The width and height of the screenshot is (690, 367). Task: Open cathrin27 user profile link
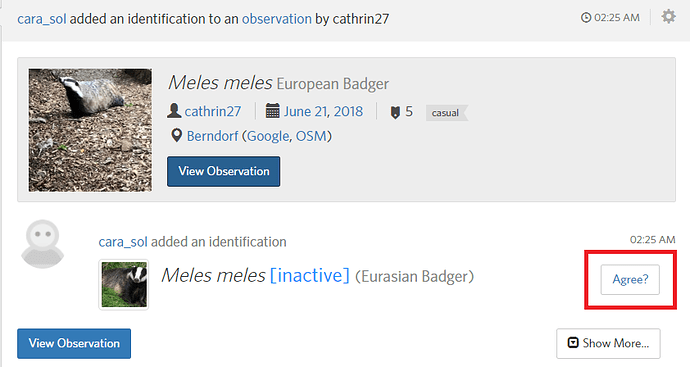click(213, 111)
